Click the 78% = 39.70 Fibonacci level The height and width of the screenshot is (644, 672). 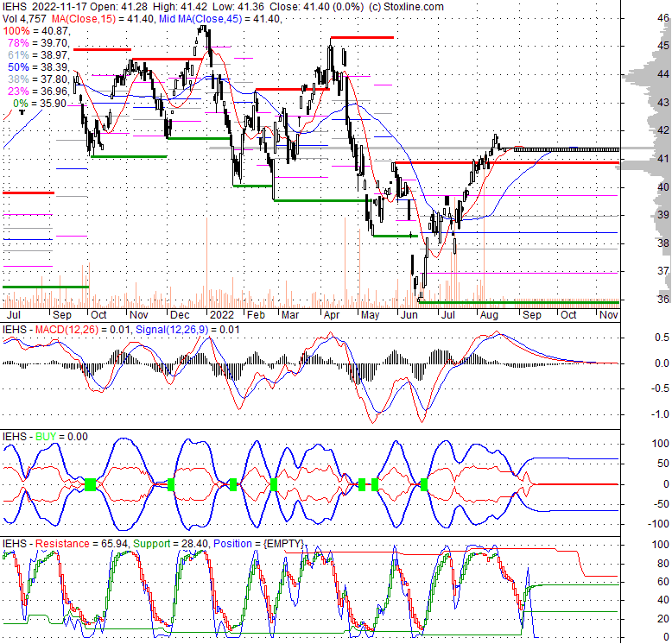tap(39, 43)
